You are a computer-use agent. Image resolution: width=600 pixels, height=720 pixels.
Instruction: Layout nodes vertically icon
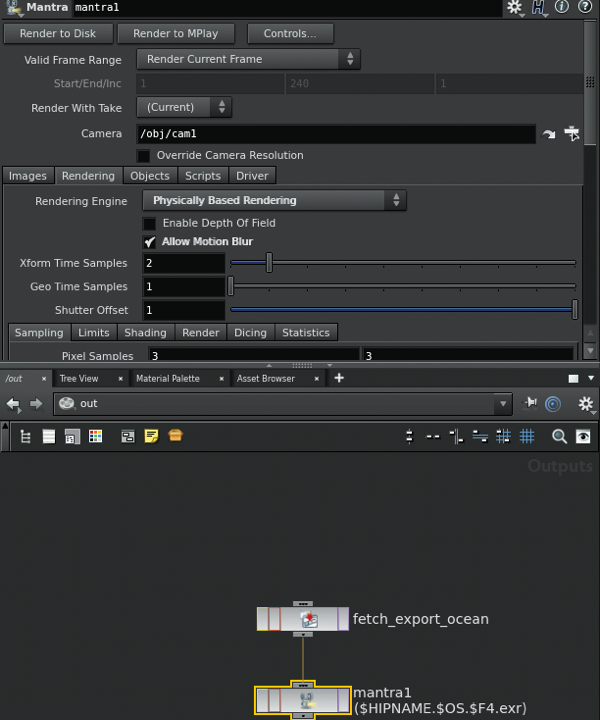(409, 436)
